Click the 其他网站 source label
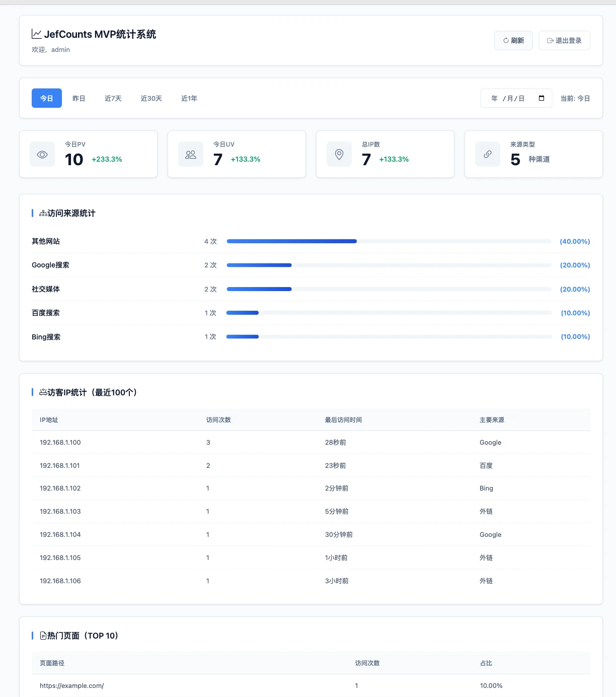The image size is (616, 697). [46, 241]
